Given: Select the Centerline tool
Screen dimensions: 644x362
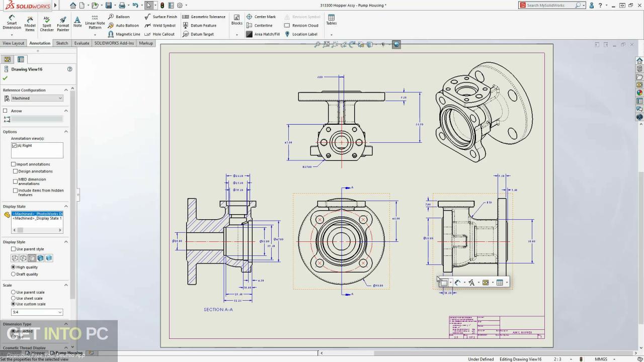Looking at the screenshot, I should click(259, 25).
